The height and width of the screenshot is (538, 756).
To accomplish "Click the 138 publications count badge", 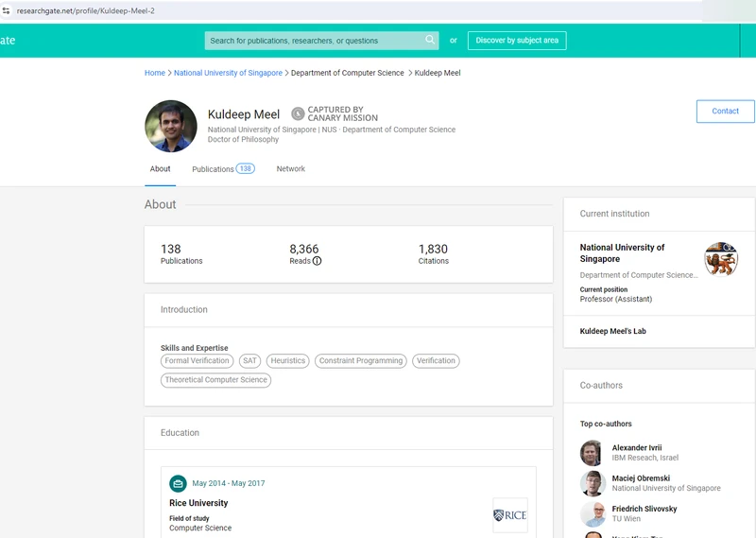I will [x=246, y=169].
